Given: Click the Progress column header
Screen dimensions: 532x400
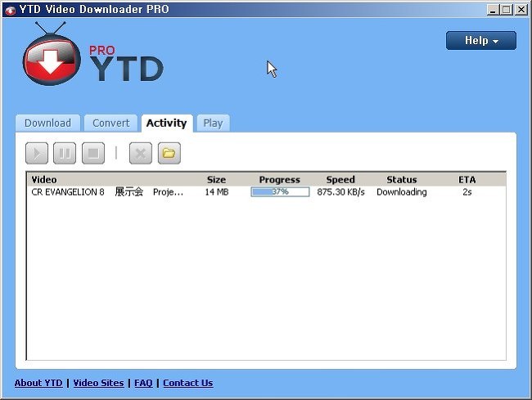Looking at the screenshot, I should pos(280,180).
